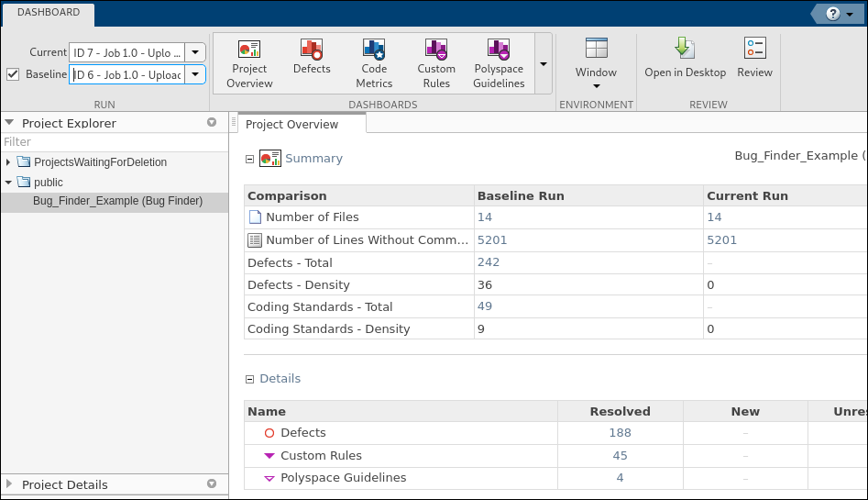Click the 188 resolved defects link
Image resolution: width=868 pixels, height=500 pixels.
pyautogui.click(x=620, y=433)
